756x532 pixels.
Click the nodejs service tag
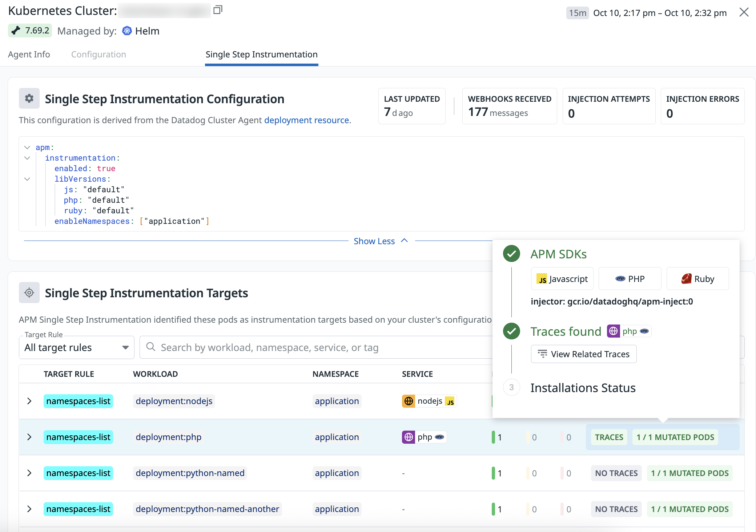point(429,401)
